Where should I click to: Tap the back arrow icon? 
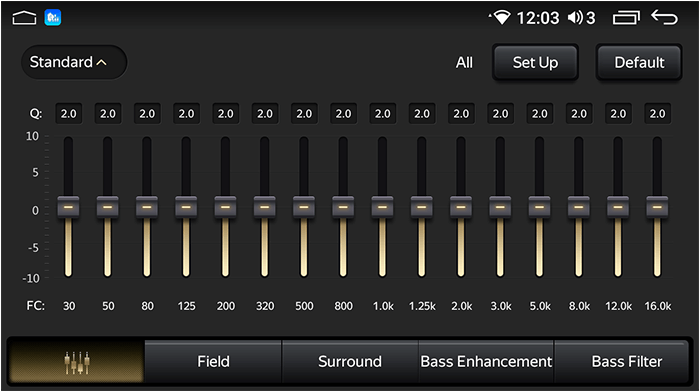click(664, 17)
